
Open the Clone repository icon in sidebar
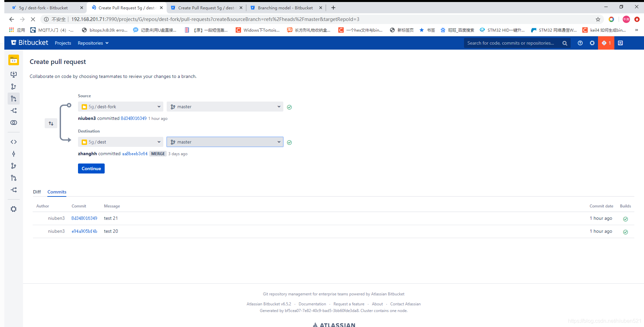point(14,75)
